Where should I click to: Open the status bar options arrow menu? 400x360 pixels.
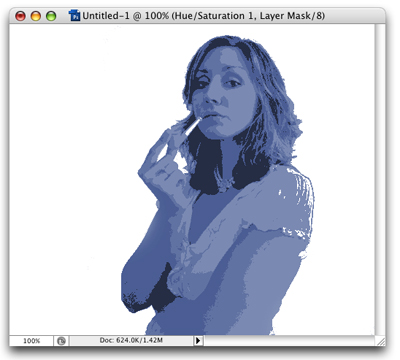coord(198,341)
